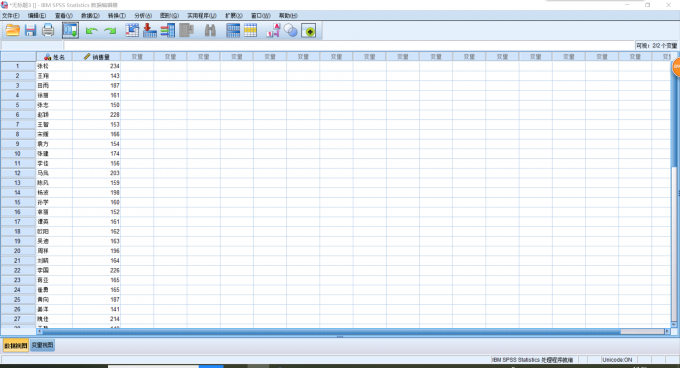Click the Split File toolbar icon

coord(233,31)
